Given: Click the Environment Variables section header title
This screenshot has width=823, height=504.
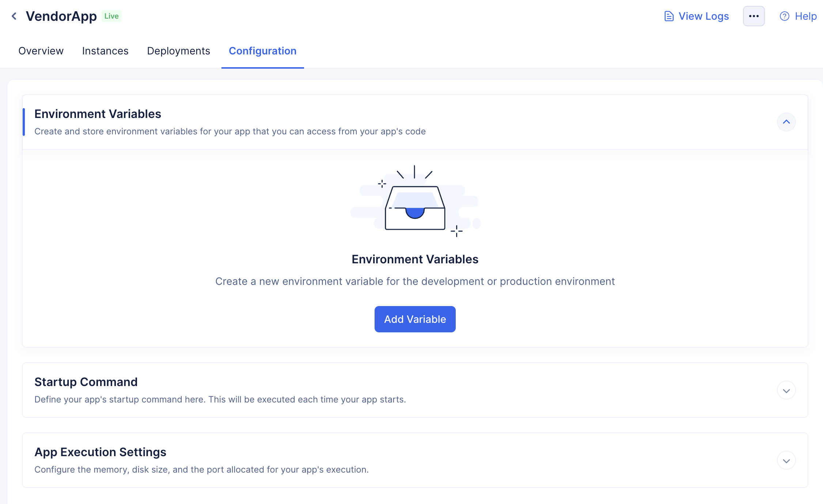Looking at the screenshot, I should 98,114.
